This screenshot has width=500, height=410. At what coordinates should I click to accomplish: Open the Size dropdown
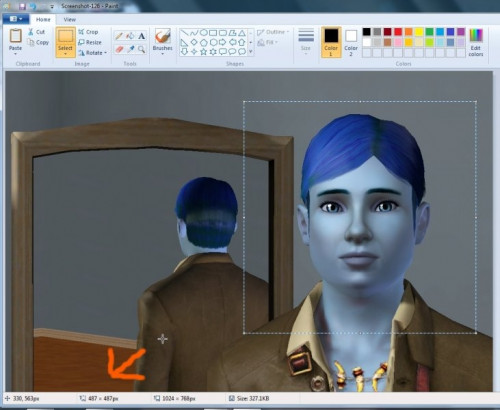pyautogui.click(x=306, y=42)
